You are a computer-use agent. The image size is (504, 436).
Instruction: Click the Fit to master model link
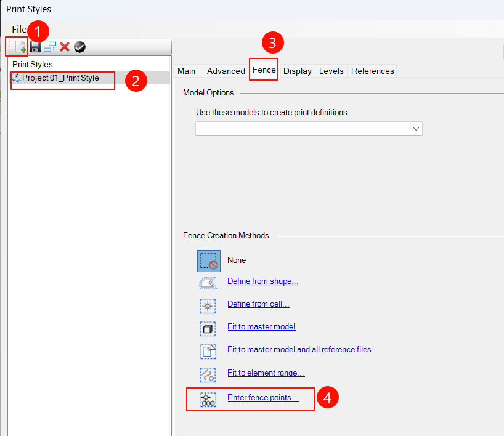[261, 327]
